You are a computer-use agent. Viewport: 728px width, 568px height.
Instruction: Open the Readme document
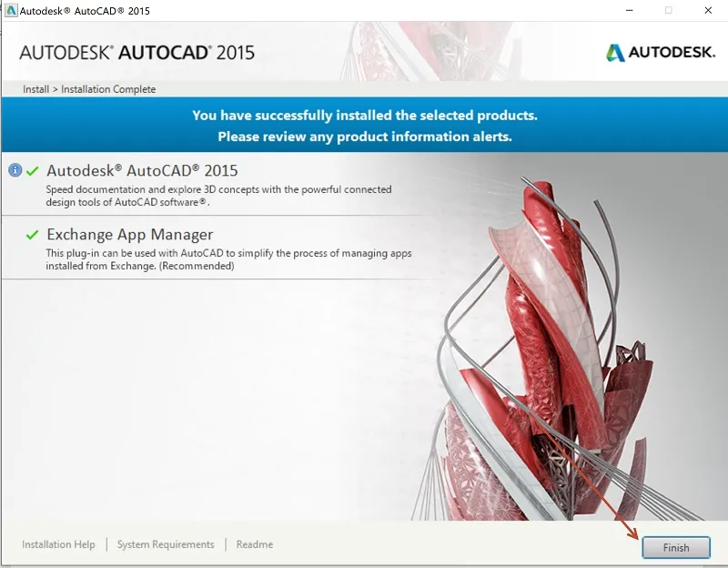[x=254, y=543]
